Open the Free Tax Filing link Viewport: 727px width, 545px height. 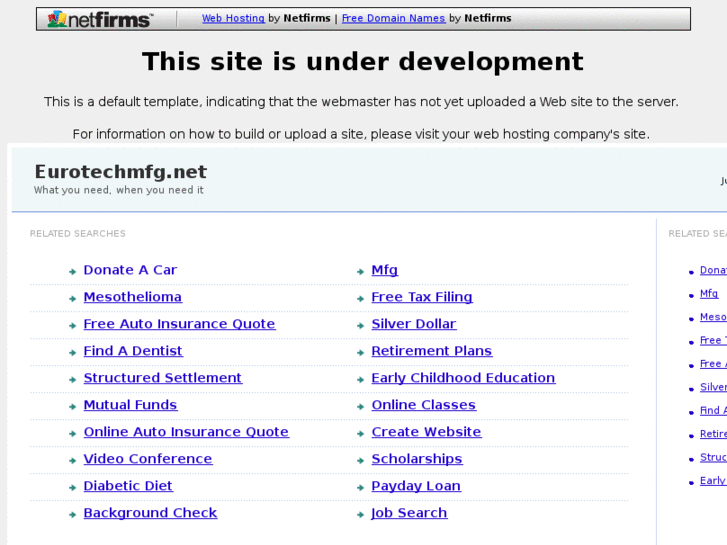(422, 297)
